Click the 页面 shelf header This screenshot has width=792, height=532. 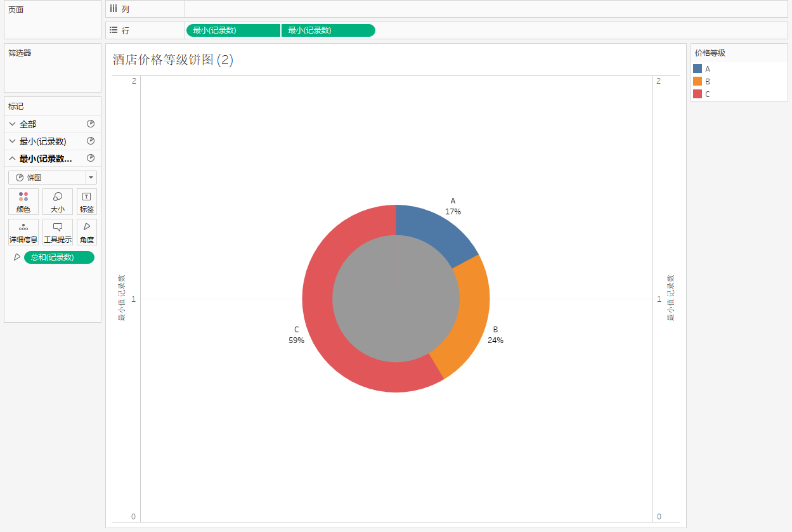coord(16,10)
